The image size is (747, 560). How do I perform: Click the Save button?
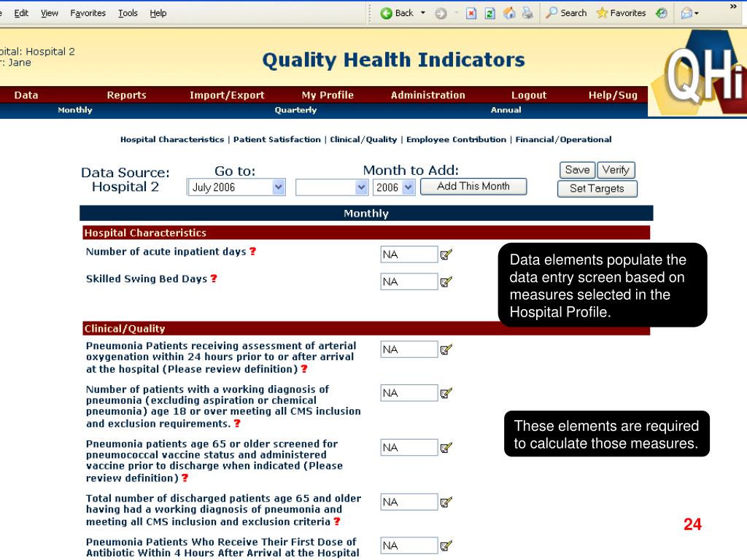[578, 170]
